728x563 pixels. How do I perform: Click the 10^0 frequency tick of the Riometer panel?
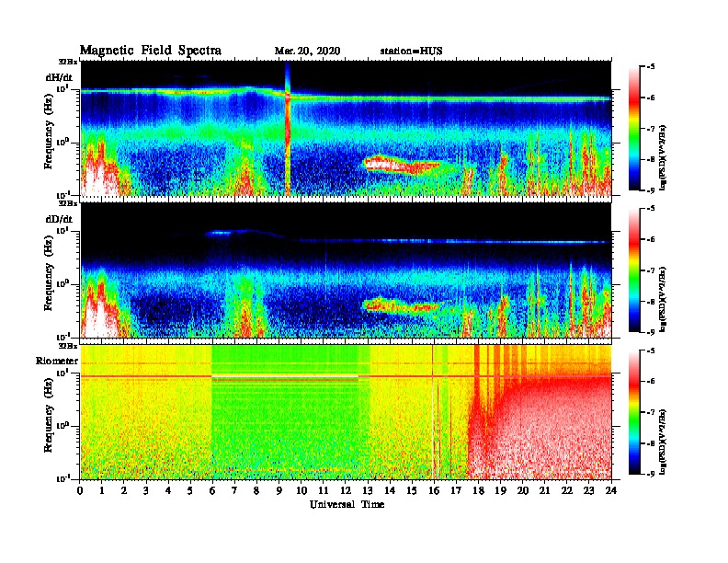63,426
